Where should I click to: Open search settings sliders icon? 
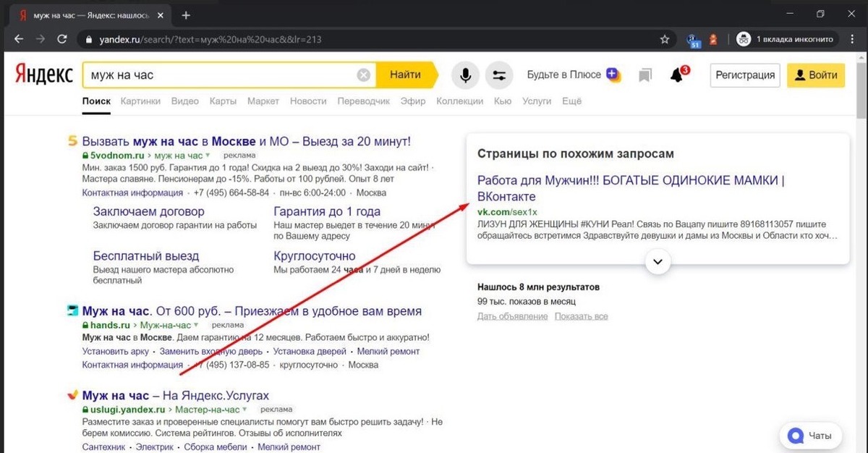(x=498, y=75)
